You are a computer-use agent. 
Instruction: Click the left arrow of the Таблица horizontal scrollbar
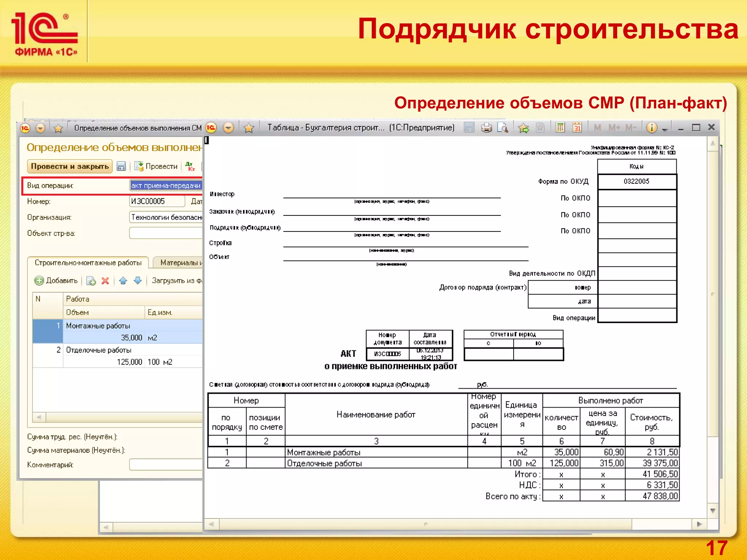click(211, 524)
